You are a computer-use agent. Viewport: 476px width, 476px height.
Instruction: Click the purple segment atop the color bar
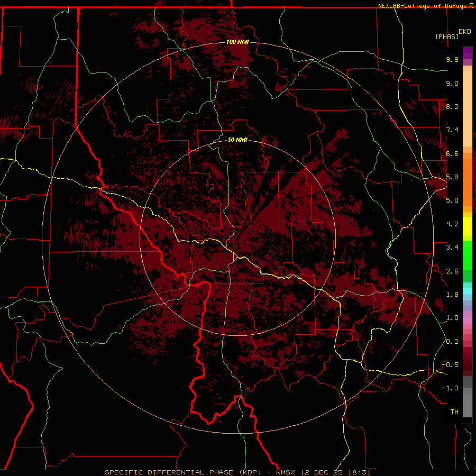tap(467, 53)
